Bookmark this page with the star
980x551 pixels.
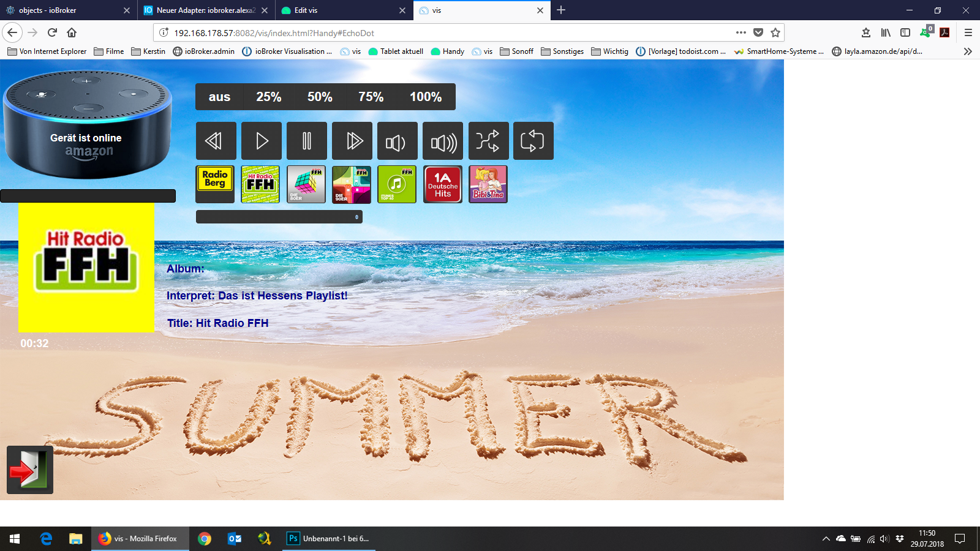point(775,32)
